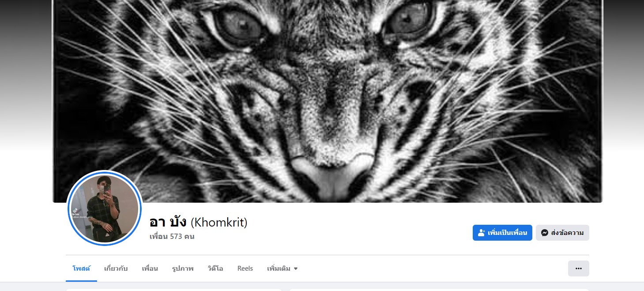Expand the เพิ่มเติม menu
The height and width of the screenshot is (291, 644).
(x=282, y=268)
